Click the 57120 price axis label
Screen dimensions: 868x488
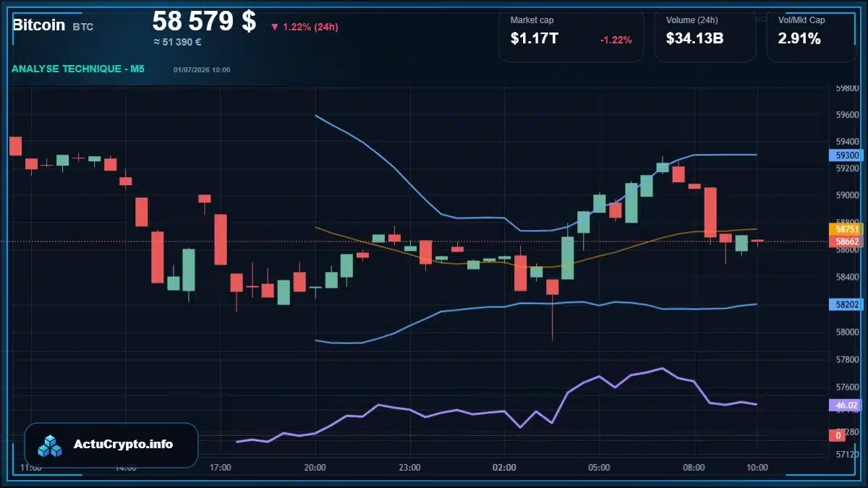click(x=848, y=455)
